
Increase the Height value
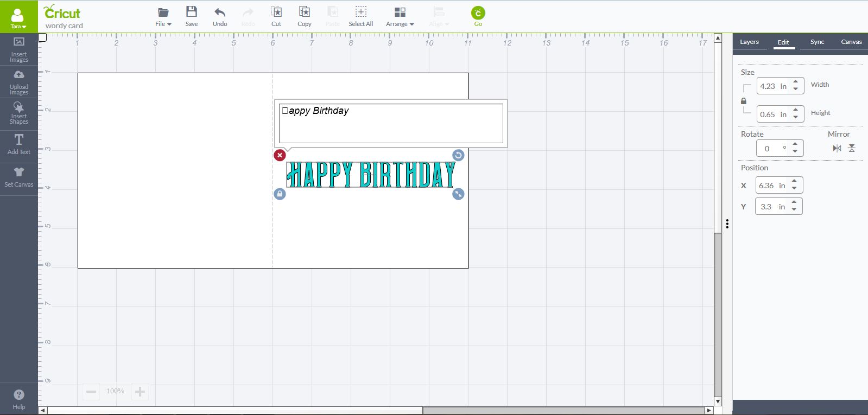(x=796, y=111)
